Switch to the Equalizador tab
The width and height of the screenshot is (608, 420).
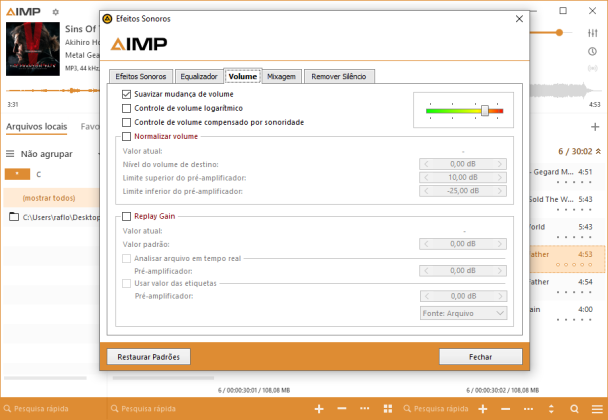click(198, 76)
